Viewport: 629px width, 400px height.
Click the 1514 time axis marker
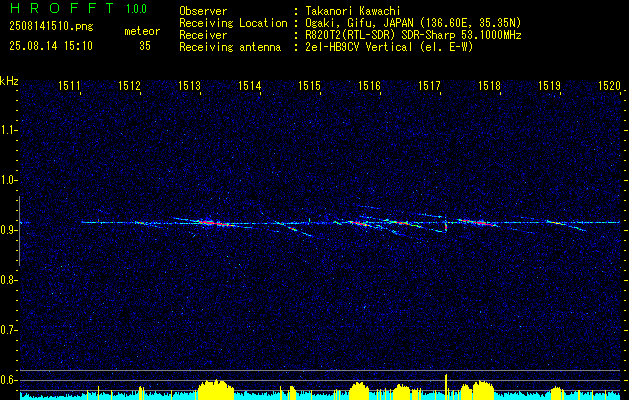click(x=249, y=85)
